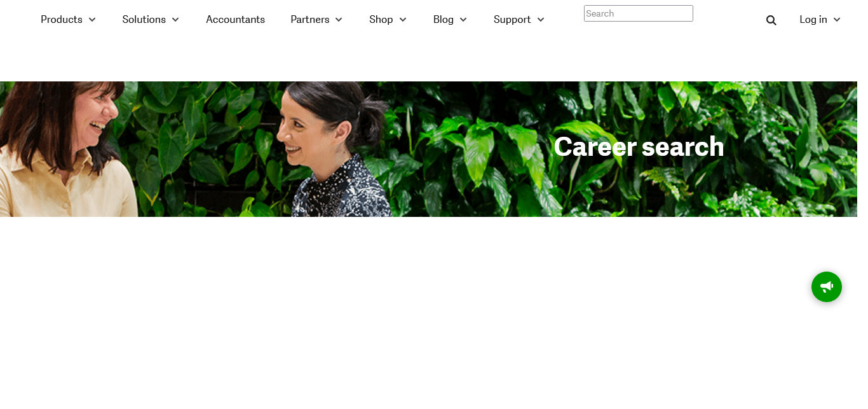Expand the Log in dropdown chevron
Image resolution: width=868 pixels, height=409 pixels.
[837, 20]
